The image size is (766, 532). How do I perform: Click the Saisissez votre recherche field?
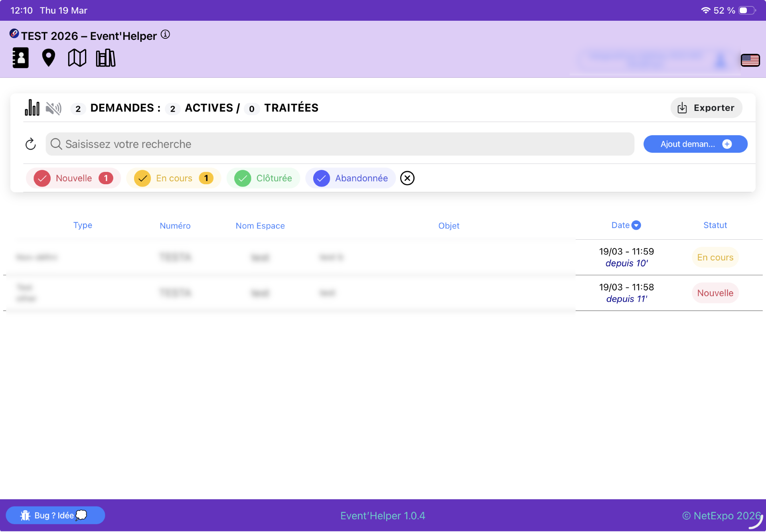click(340, 144)
